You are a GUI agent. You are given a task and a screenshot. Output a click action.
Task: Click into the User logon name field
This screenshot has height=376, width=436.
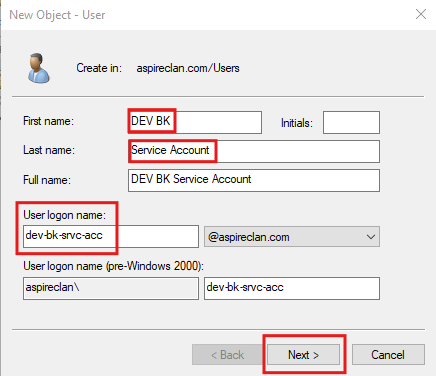tap(111, 236)
